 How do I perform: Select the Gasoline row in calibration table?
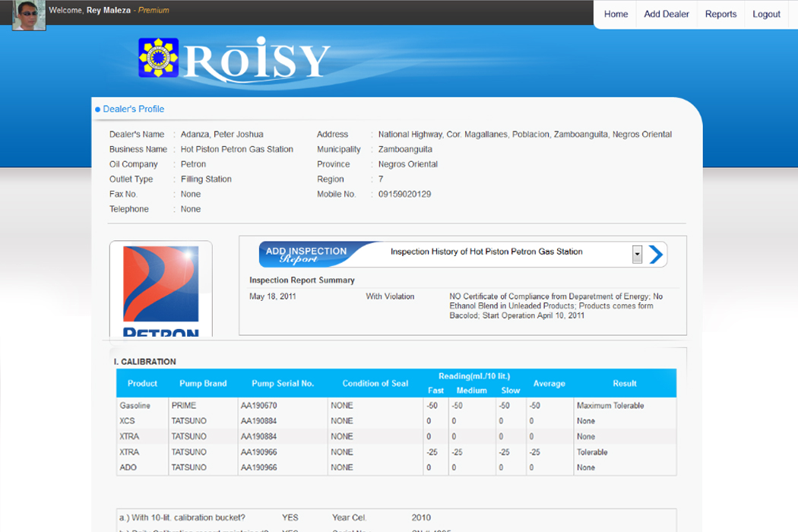tap(135, 406)
